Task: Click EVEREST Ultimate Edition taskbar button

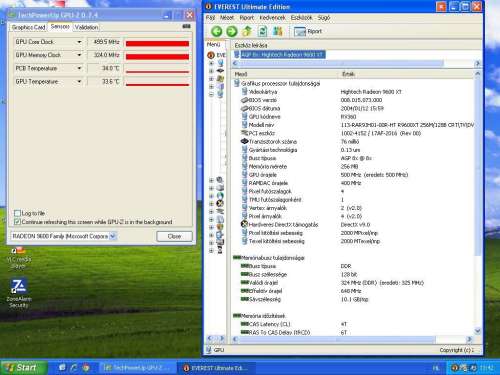Action: point(216,368)
